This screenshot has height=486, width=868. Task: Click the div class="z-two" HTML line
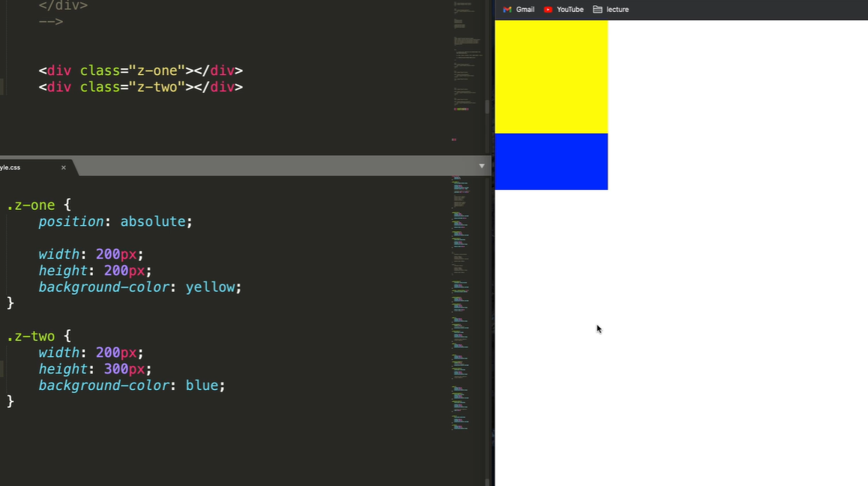tap(141, 87)
